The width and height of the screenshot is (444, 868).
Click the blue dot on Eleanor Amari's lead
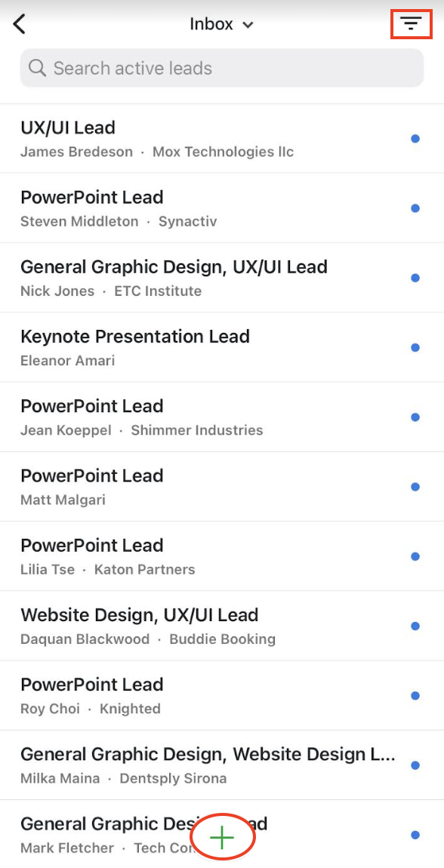[x=415, y=347]
